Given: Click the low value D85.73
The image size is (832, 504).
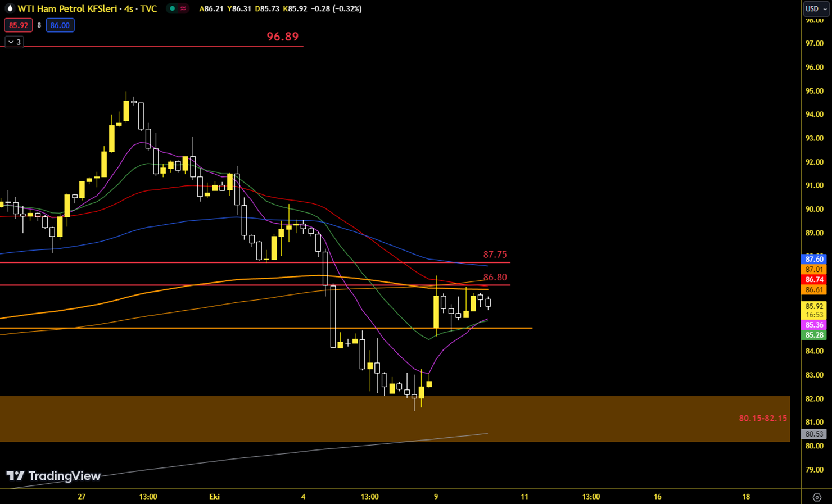Looking at the screenshot, I should [x=267, y=9].
